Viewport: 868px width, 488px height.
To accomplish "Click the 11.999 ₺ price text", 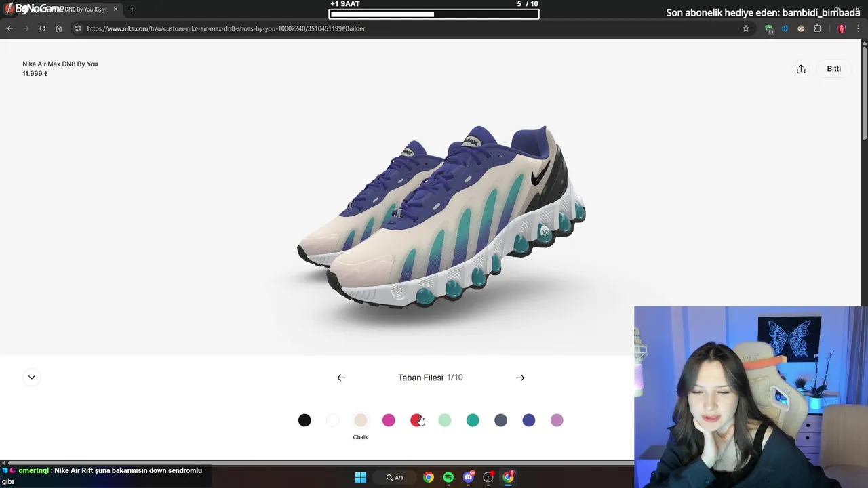I will click(35, 74).
